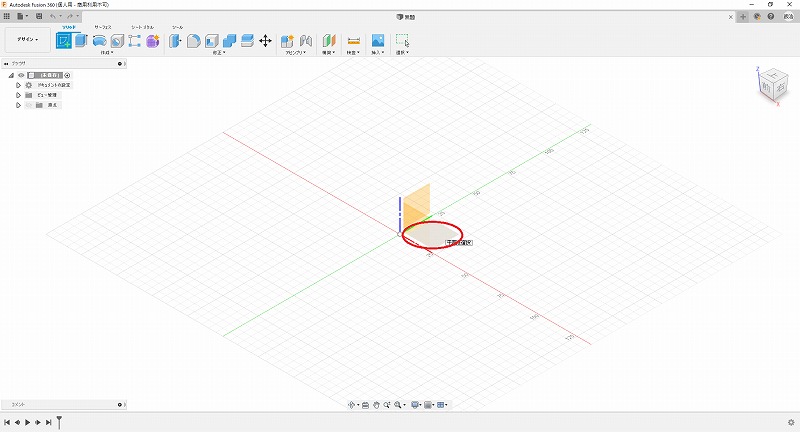This screenshot has width=800, height=432.
Task: Select the Selection window icon
Action: tap(402, 40)
